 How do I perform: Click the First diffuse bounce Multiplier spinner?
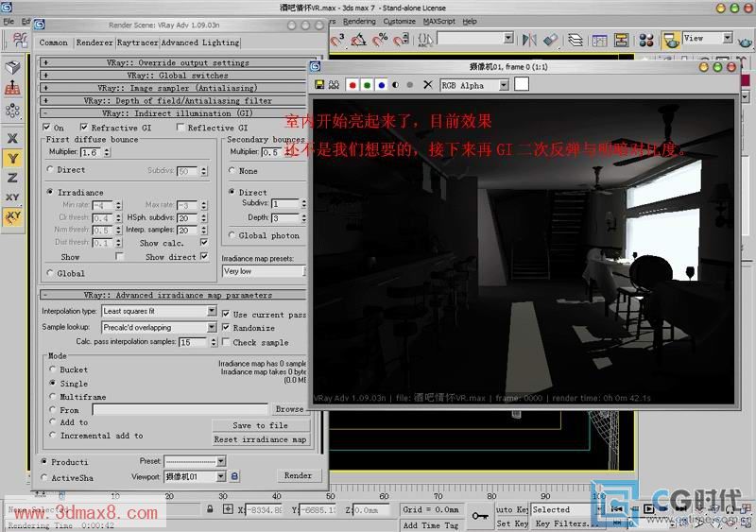point(107,152)
